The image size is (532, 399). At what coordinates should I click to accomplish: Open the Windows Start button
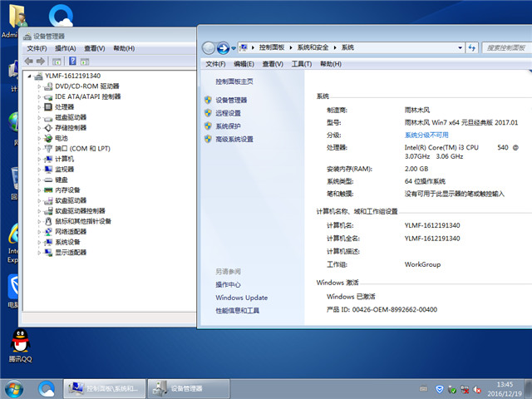[x=14, y=389]
